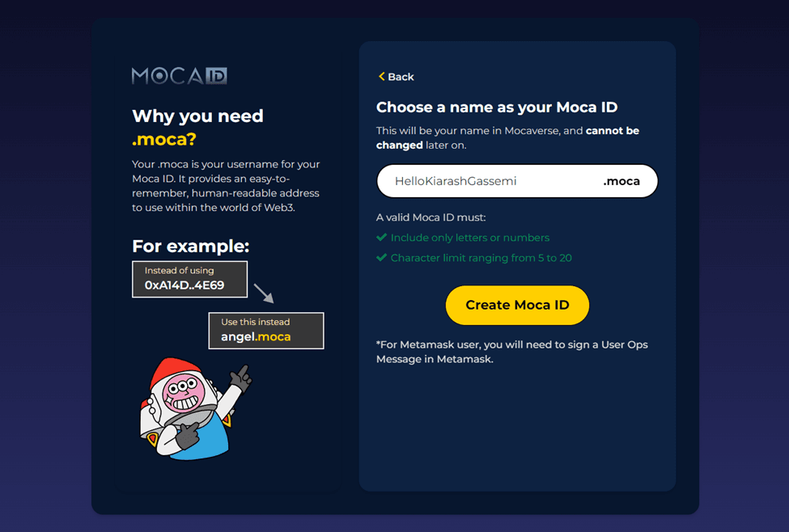Click the "Why you need .moca?" heading
The width and height of the screenshot is (789, 532).
tap(197, 127)
